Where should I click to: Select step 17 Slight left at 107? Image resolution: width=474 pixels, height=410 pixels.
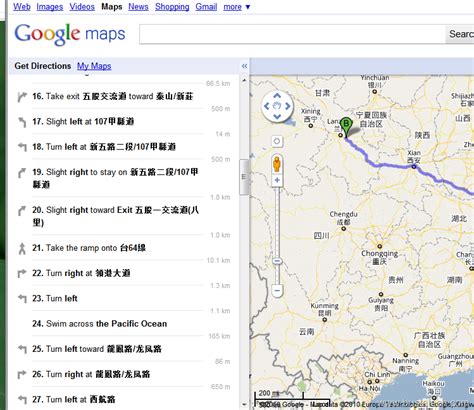coord(83,122)
